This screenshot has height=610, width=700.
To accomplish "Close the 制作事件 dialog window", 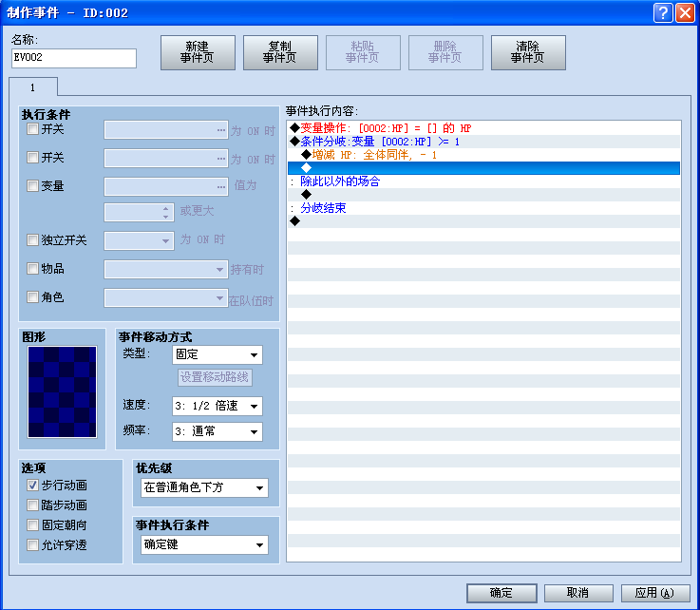I will click(685, 12).
